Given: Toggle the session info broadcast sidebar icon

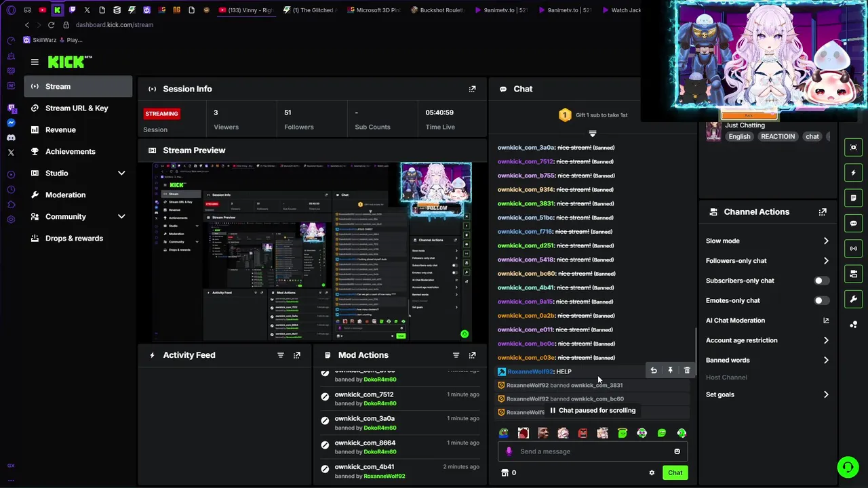Looking at the screenshot, I should (854, 249).
